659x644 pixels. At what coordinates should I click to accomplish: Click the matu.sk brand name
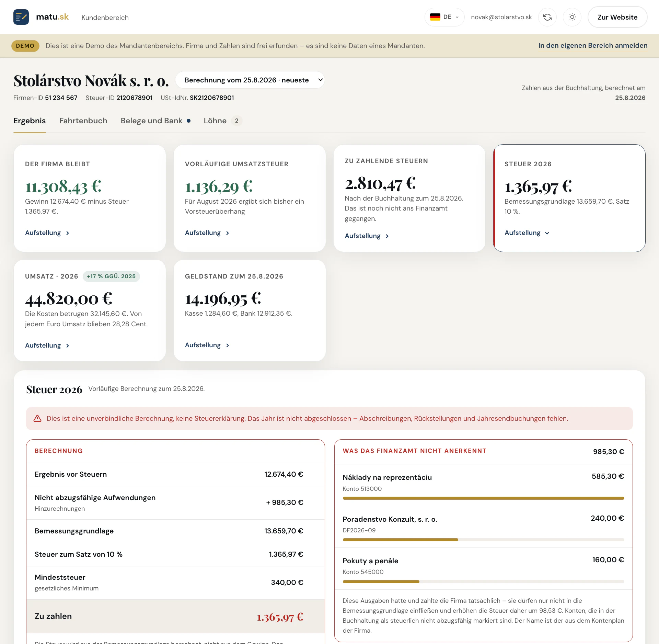tap(52, 17)
